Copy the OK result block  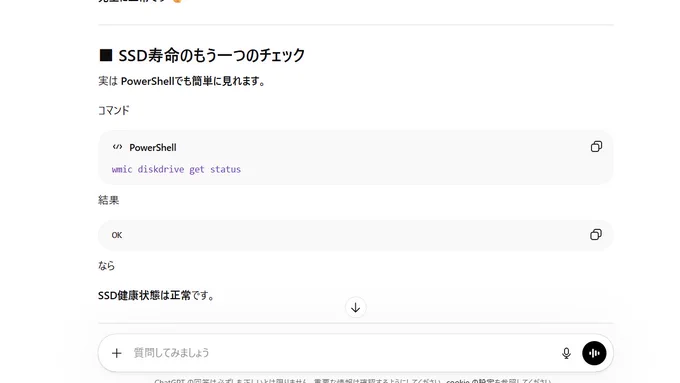(596, 235)
